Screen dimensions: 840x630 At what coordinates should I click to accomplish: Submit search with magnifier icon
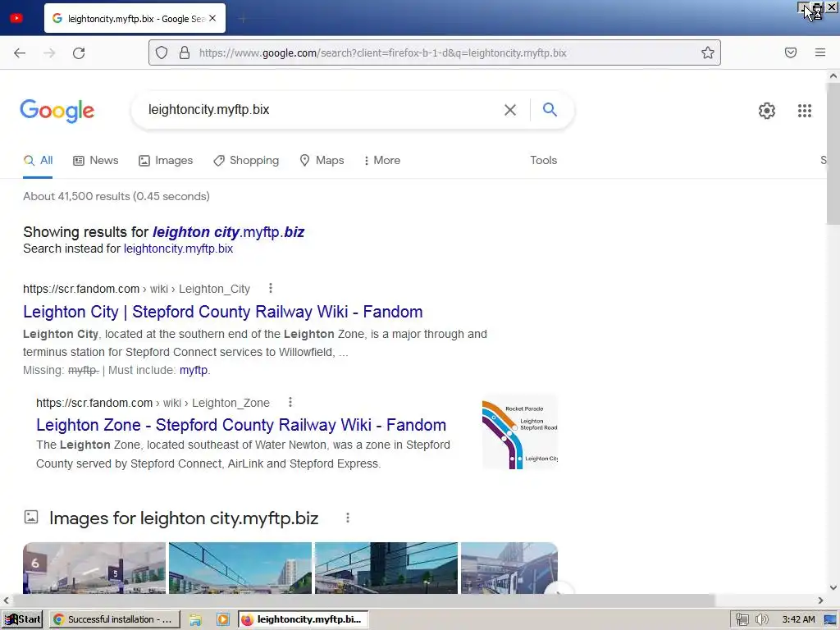[550, 110]
